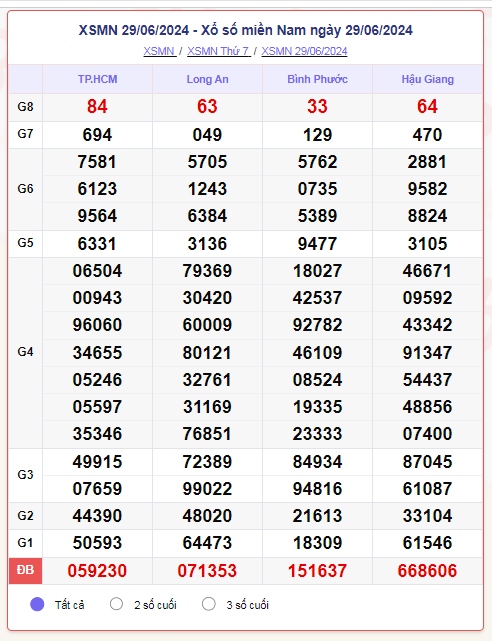The height and width of the screenshot is (641, 492).
Task: Select the 'Tất cả' radio button
Action: tap(37, 604)
